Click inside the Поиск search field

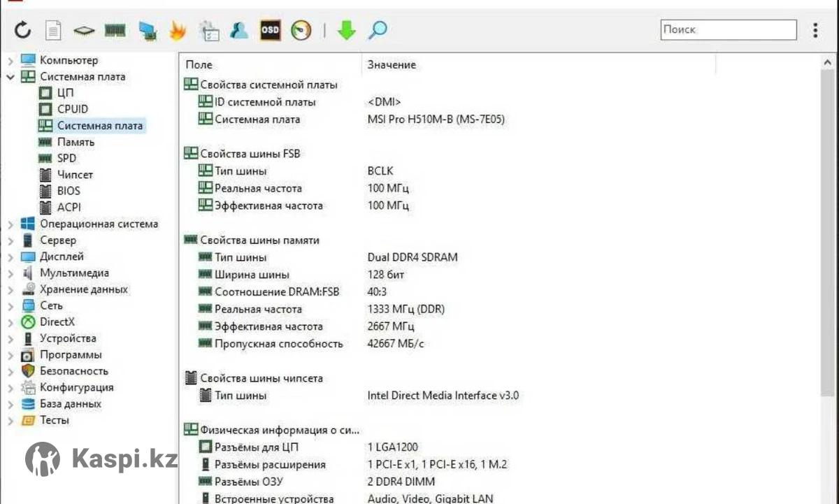coord(727,30)
